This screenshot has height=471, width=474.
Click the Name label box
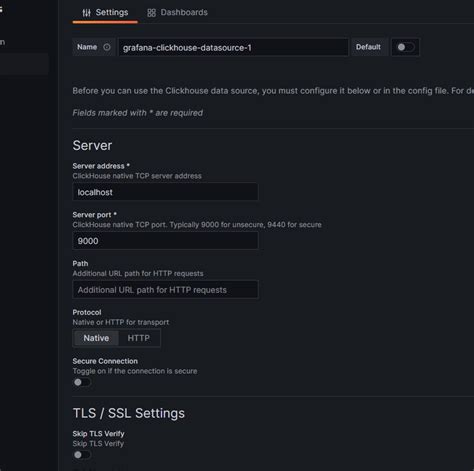(x=94, y=47)
